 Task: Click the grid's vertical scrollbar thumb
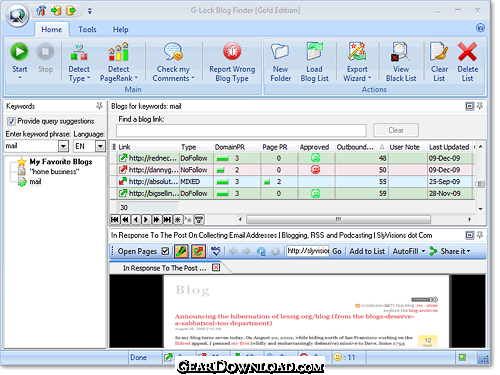click(480, 184)
